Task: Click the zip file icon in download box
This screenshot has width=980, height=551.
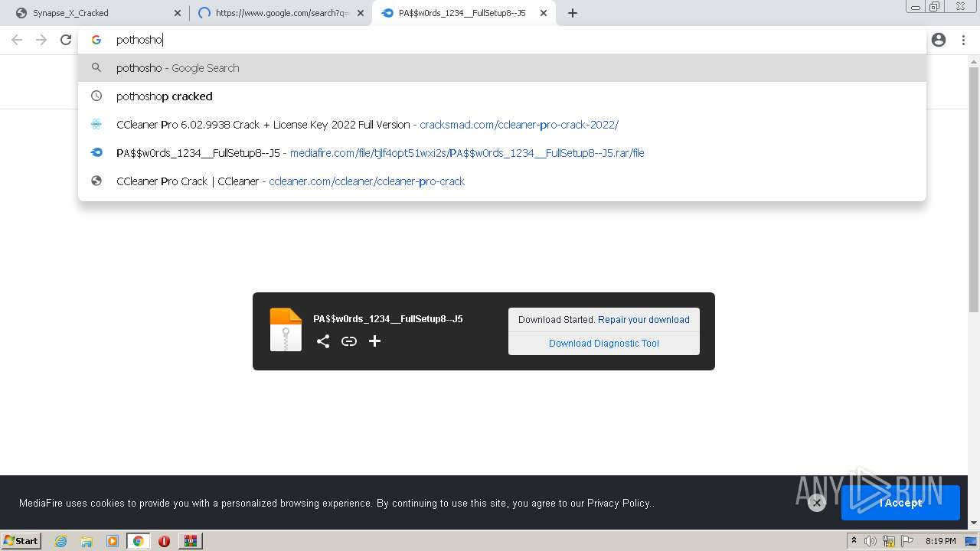Action: tap(286, 330)
